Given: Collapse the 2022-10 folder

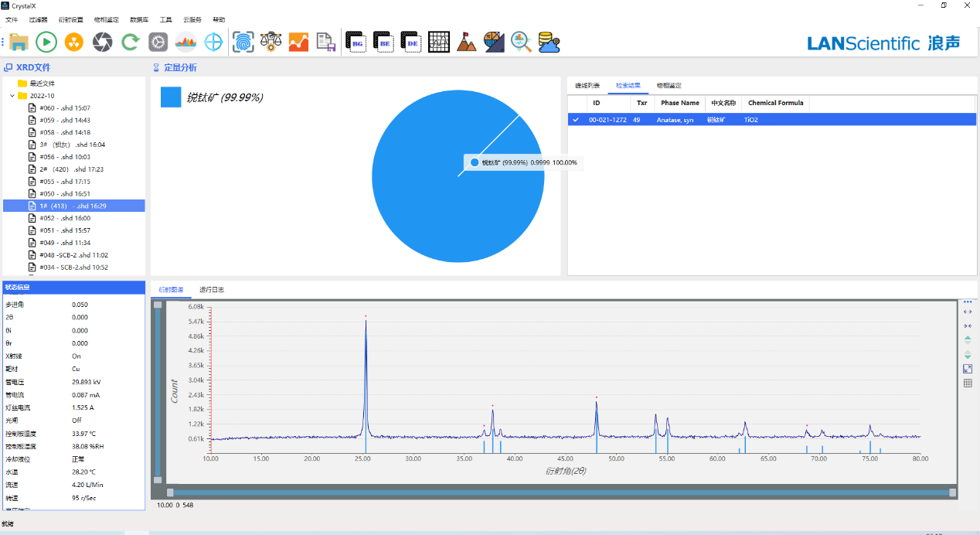Looking at the screenshot, I should [12, 96].
